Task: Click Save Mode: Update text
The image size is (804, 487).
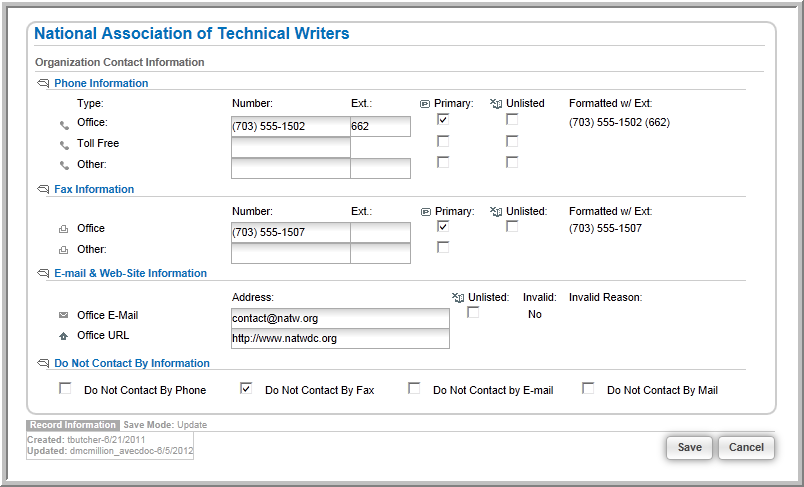Action: pos(165,425)
